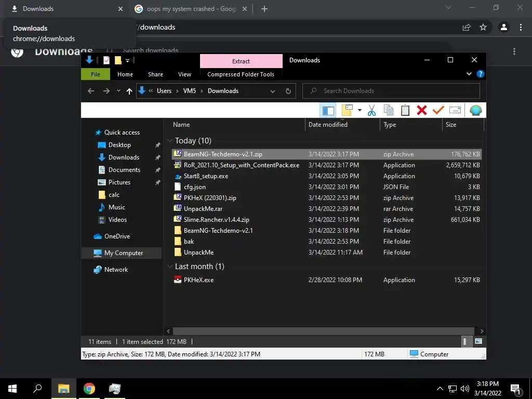The image size is (532, 399).
Task: Open Chrome profile avatar button
Action: pos(503,27)
